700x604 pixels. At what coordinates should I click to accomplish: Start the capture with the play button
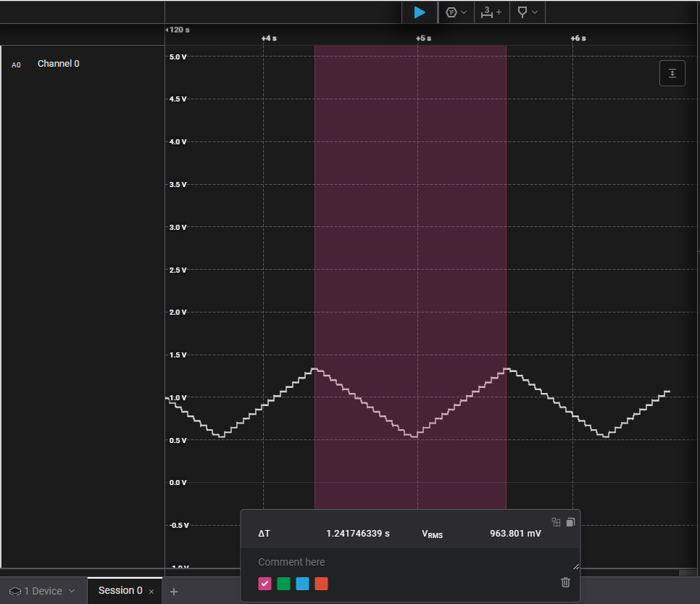[x=419, y=12]
